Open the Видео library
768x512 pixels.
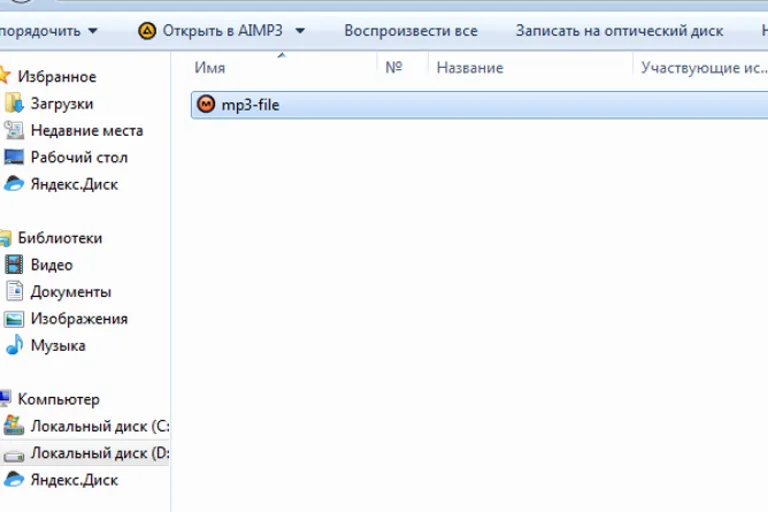(x=51, y=265)
